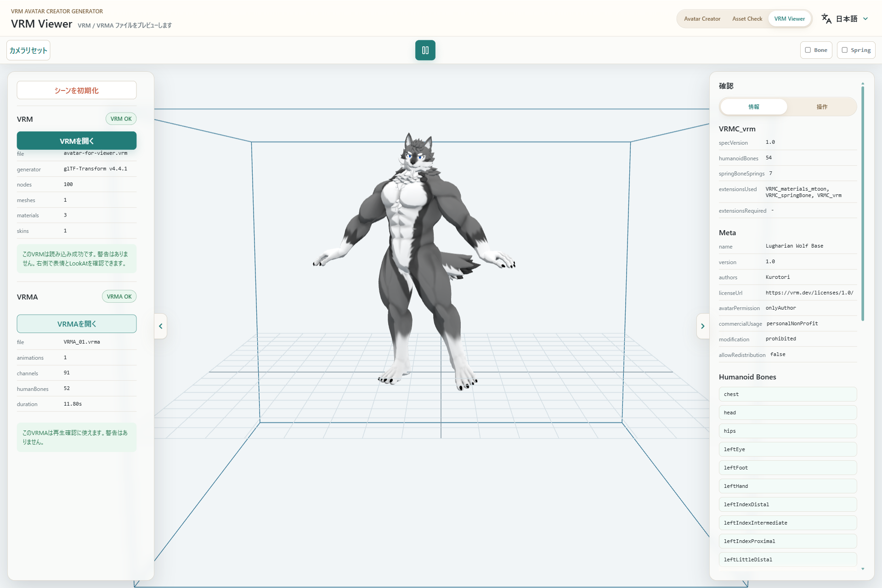
Task: Click the wolf avatar in viewport
Action: click(x=413, y=262)
